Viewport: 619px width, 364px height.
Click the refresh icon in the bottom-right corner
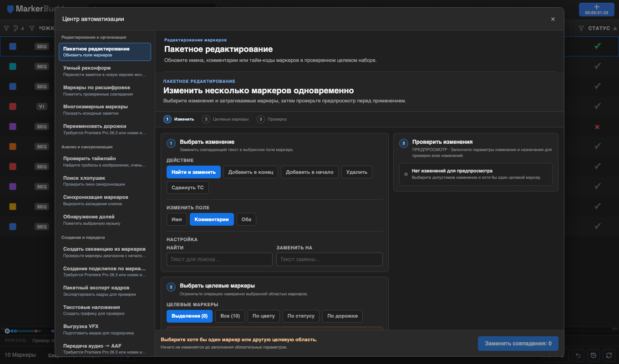click(608, 355)
